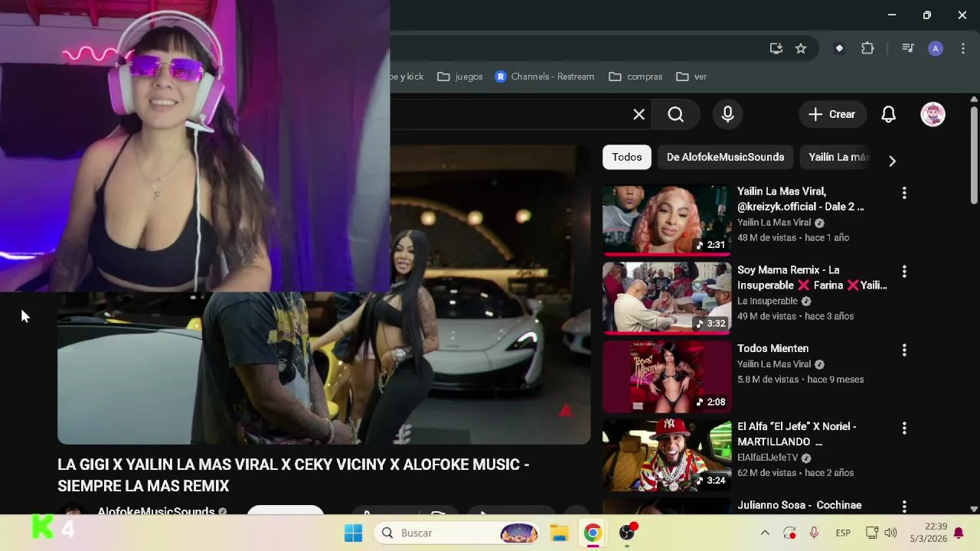The width and height of the screenshot is (980, 551).
Task: Click the page vertical scrollbar
Action: point(974,156)
